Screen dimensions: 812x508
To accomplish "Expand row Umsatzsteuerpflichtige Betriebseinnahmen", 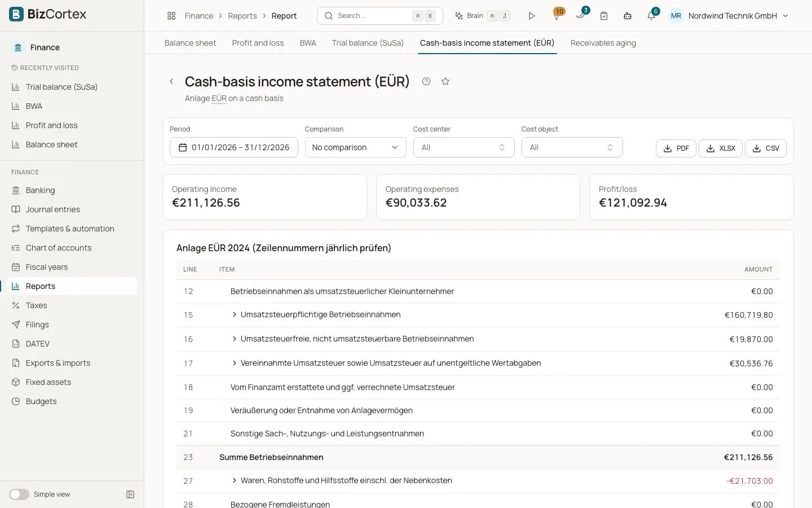I will 234,314.
